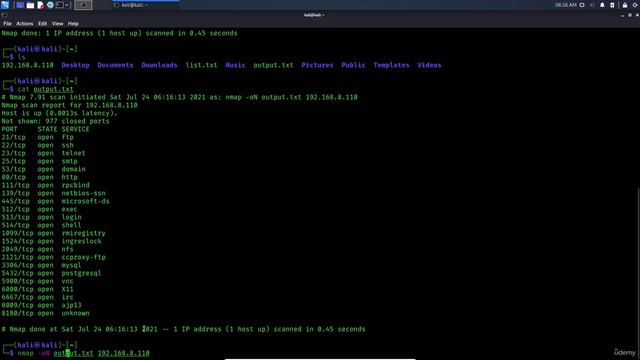Launch the text editor panel icon
Image resolution: width=640 pixels, height=360 pixels.
(40, 5)
